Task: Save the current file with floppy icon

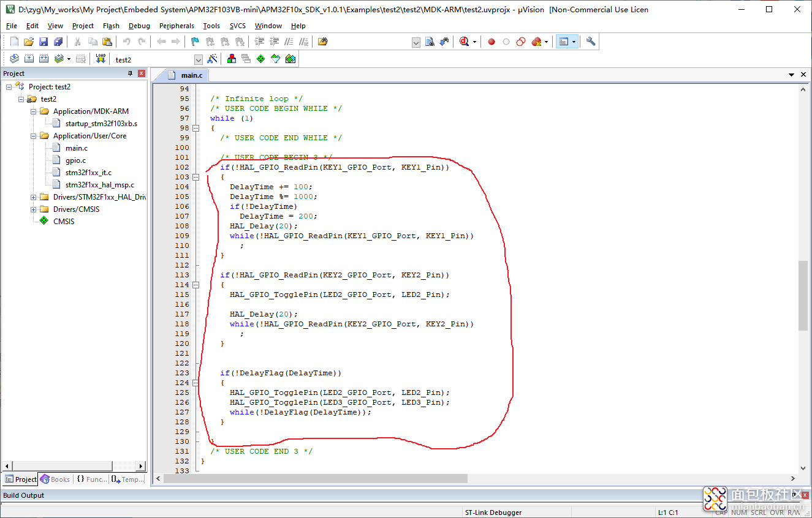Action: click(44, 42)
